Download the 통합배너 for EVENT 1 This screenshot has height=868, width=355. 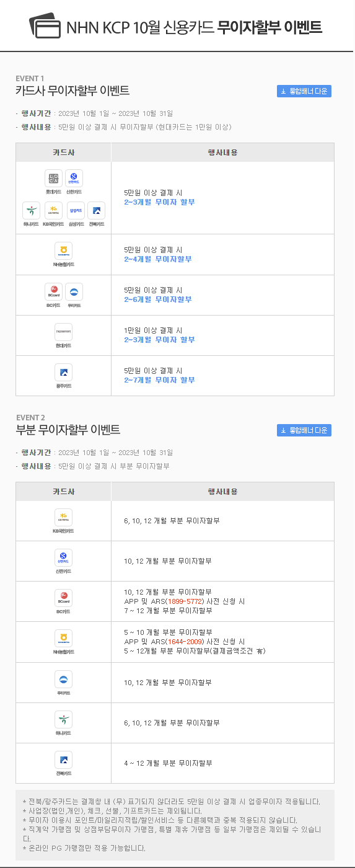click(304, 91)
